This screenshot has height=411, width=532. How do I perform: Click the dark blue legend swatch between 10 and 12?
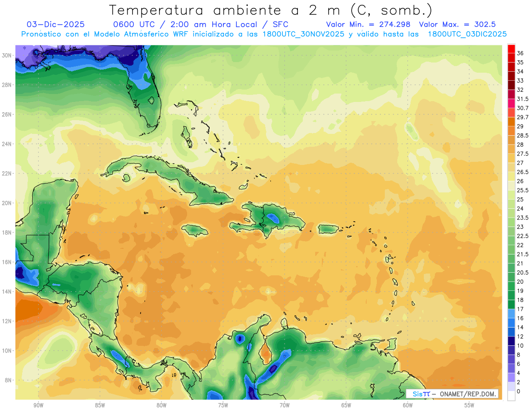click(x=511, y=341)
